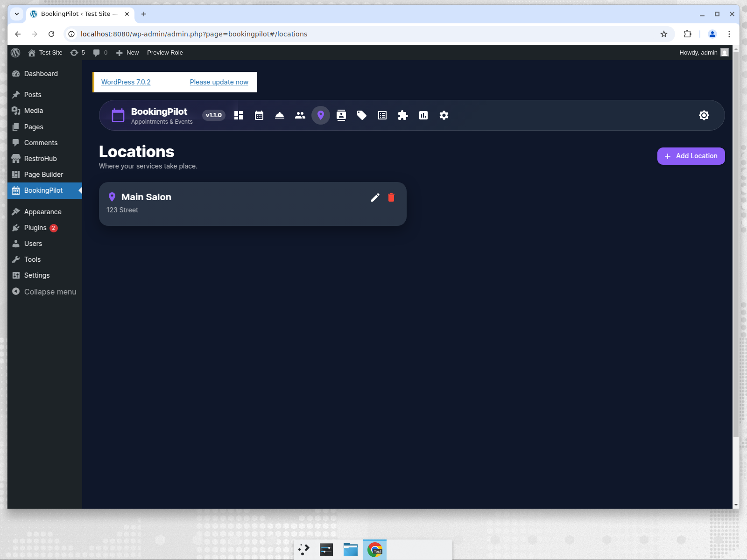
Task: Click the BookingPilot purple calendar logo
Action: 118,115
